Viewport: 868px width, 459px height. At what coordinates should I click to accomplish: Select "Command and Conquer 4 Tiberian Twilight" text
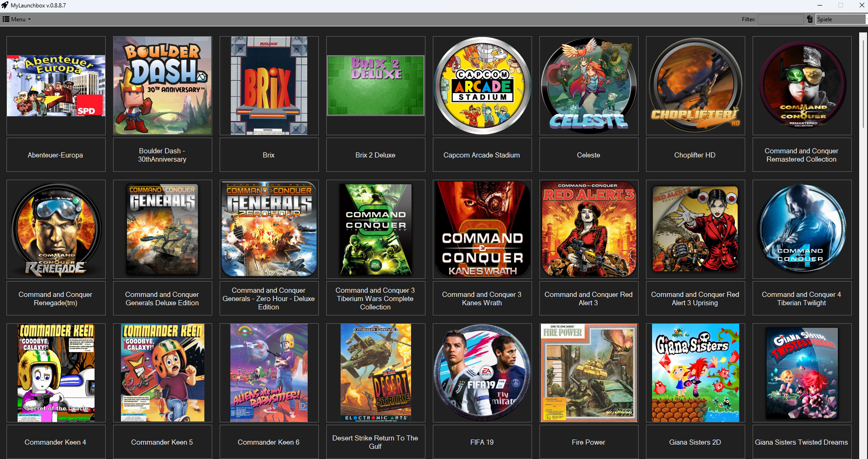(802, 299)
